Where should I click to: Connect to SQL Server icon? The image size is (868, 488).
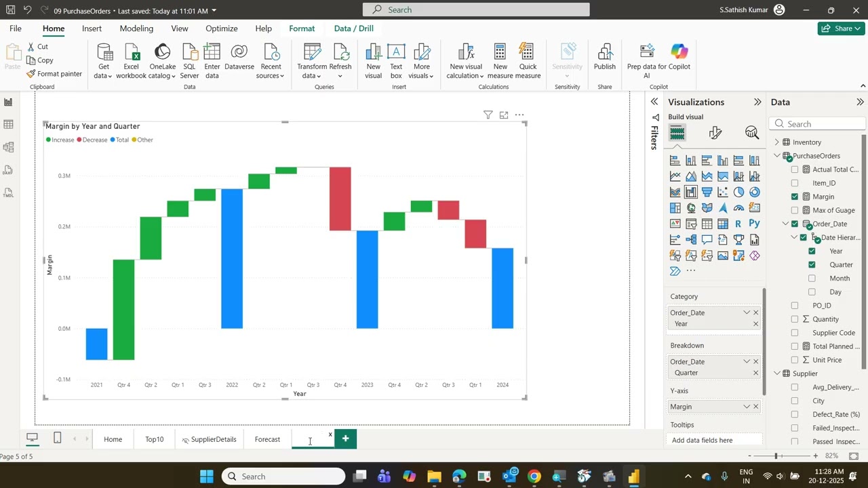click(x=190, y=62)
